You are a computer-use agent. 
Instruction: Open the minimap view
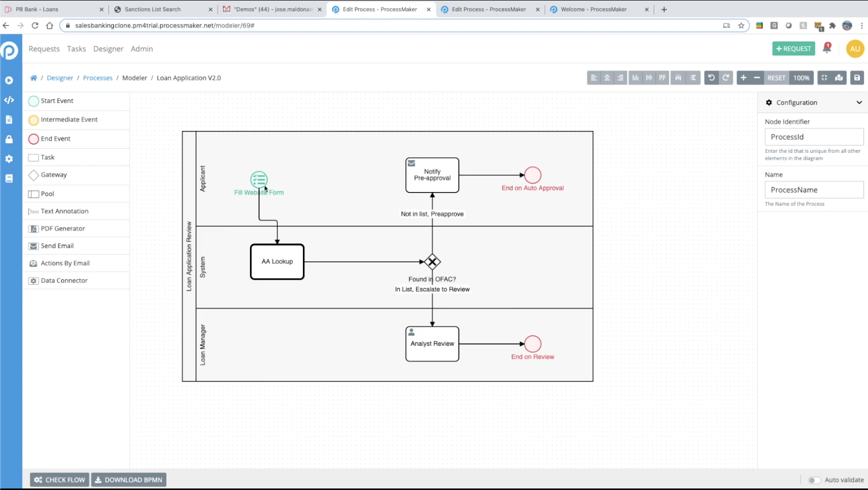click(838, 78)
